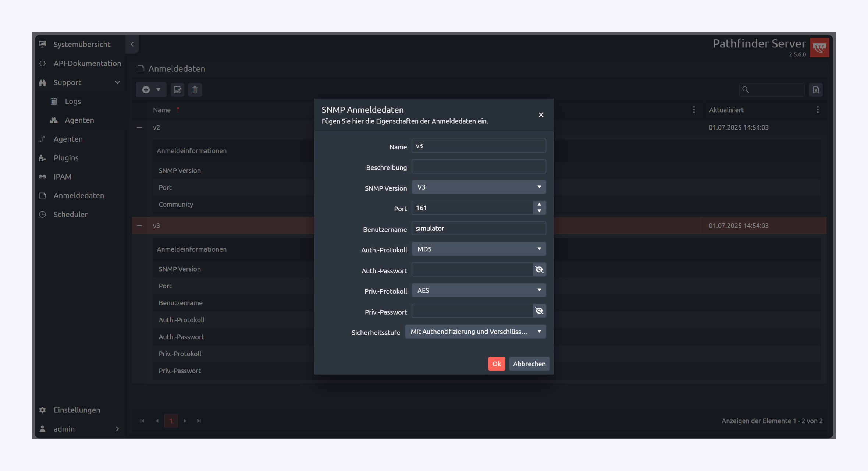The height and width of the screenshot is (471, 868).
Task: Click into the Beschreibung input field
Action: click(x=479, y=167)
